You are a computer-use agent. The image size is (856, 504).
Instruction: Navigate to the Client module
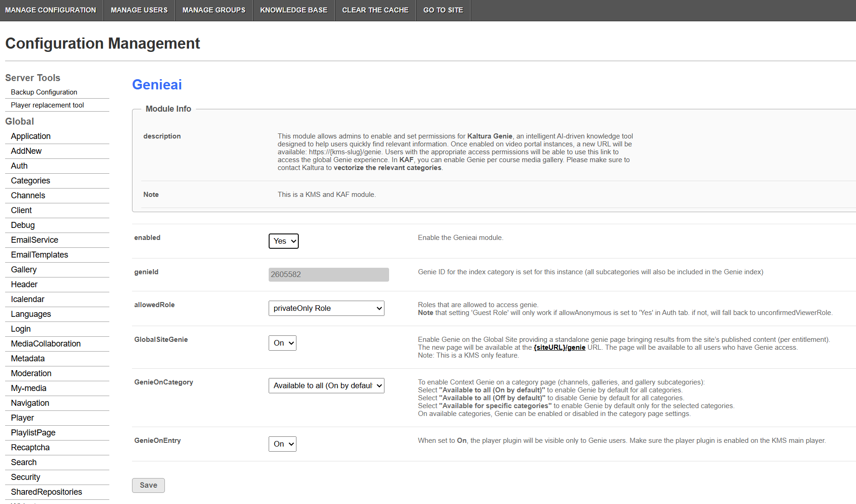click(x=21, y=210)
